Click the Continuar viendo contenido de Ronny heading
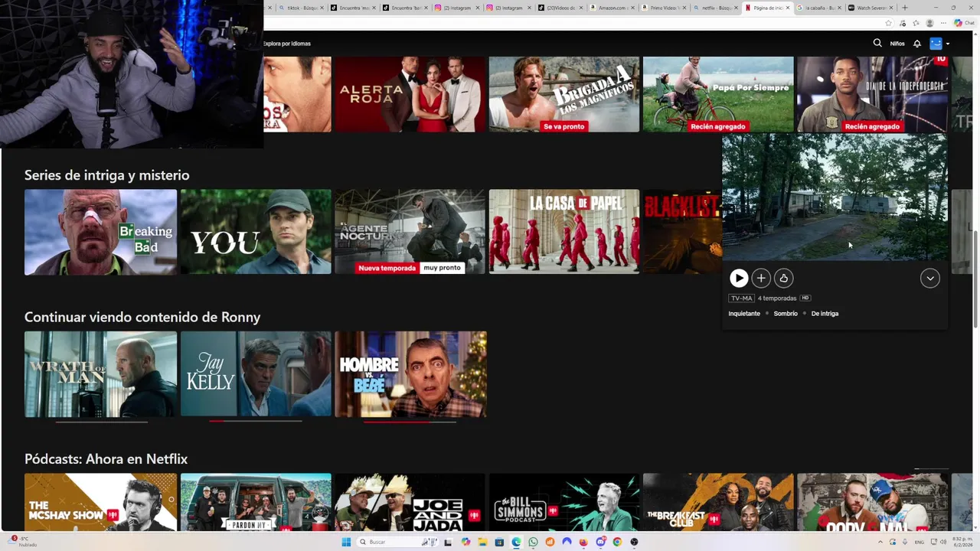Screen dimensions: 980x551 tap(142, 317)
